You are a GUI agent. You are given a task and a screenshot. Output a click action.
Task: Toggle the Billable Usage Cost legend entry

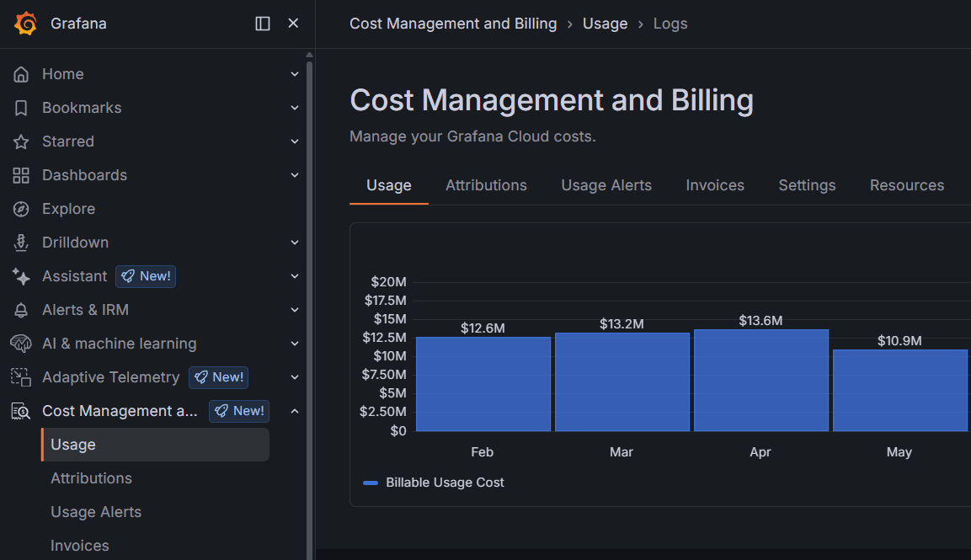point(445,483)
